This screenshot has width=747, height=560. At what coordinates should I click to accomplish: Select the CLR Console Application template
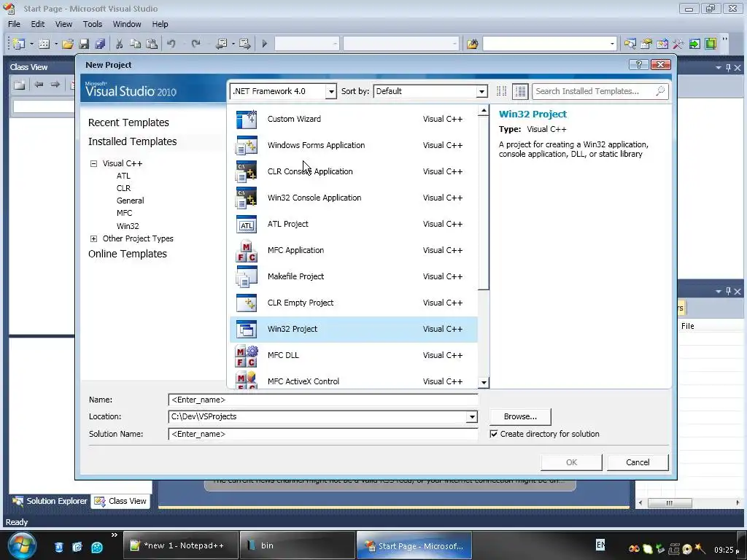(x=354, y=171)
